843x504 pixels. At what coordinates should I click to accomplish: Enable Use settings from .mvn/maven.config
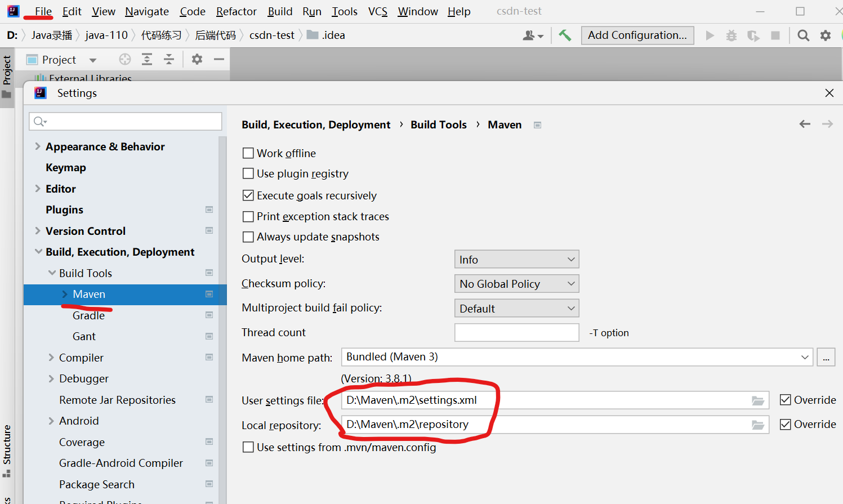(248, 447)
